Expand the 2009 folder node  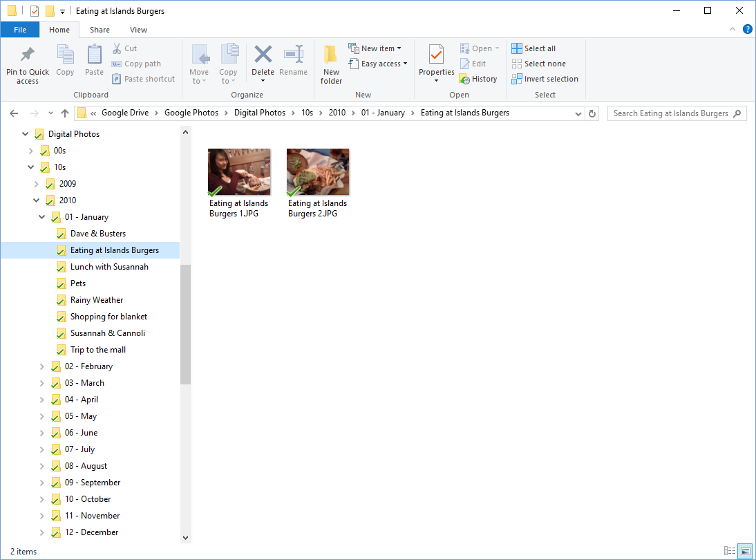pyautogui.click(x=36, y=185)
